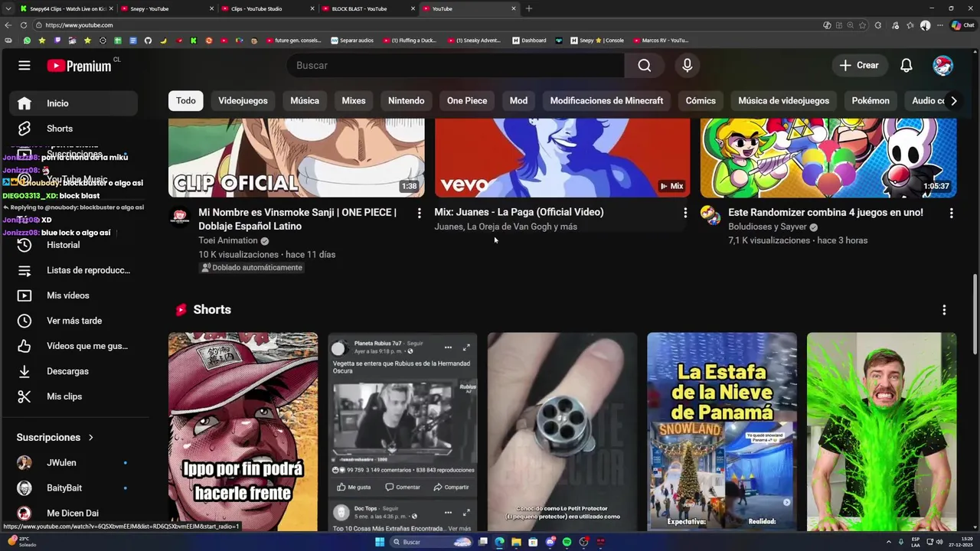Play the Randomizer video thumbnail
Screen dimensions: 980x551
pos(828,158)
